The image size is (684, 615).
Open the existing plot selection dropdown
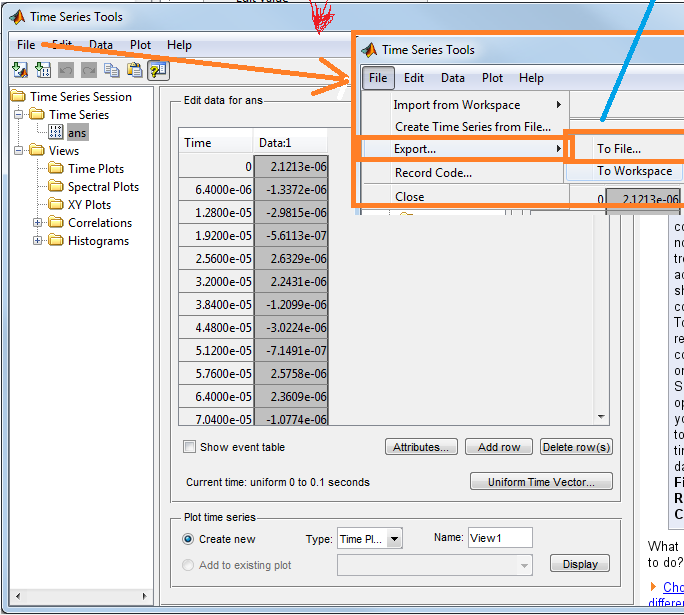[x=524, y=566]
